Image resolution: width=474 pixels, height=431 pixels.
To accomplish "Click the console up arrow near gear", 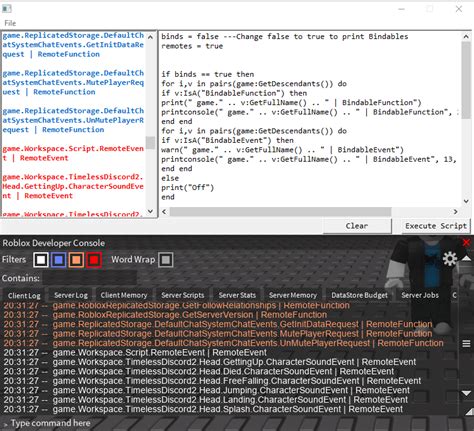I will 466,259.
